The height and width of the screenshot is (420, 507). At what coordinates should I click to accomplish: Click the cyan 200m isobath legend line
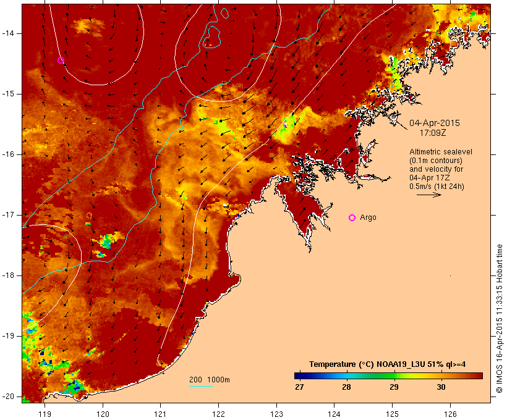tap(201, 386)
